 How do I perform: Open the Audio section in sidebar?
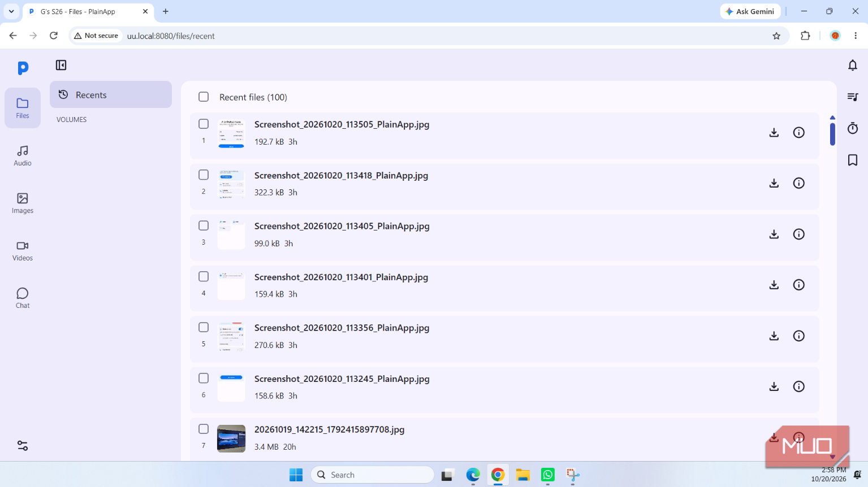point(23,155)
